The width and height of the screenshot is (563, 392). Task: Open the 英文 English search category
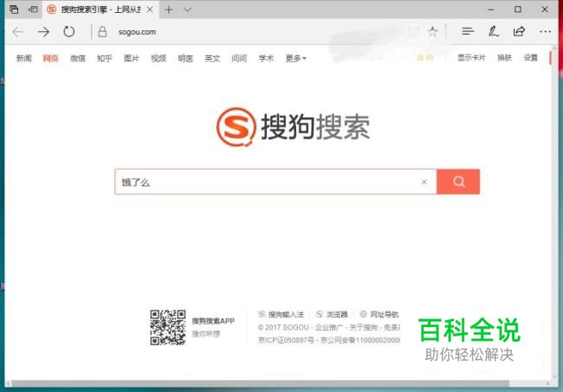coord(212,58)
